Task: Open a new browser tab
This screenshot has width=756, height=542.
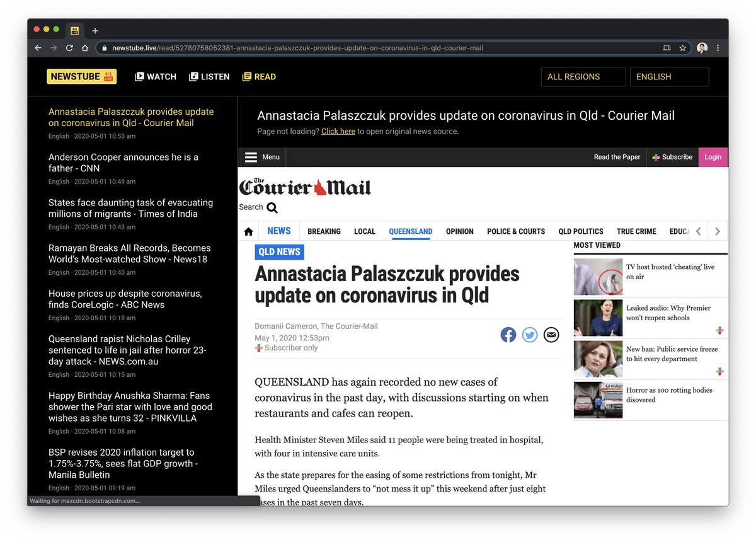Action: point(95,30)
